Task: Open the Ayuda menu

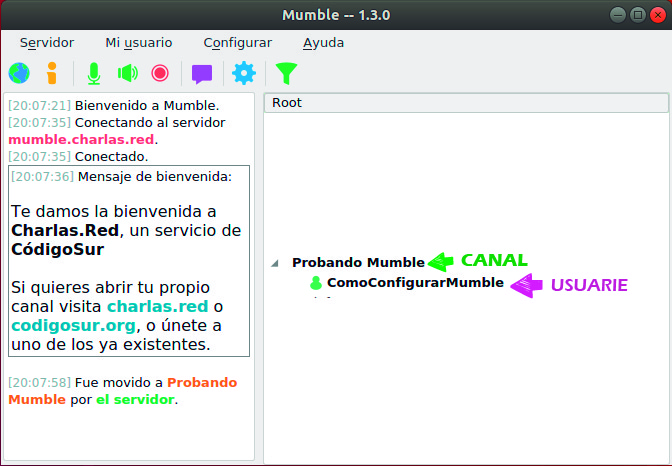Action: pos(324,43)
